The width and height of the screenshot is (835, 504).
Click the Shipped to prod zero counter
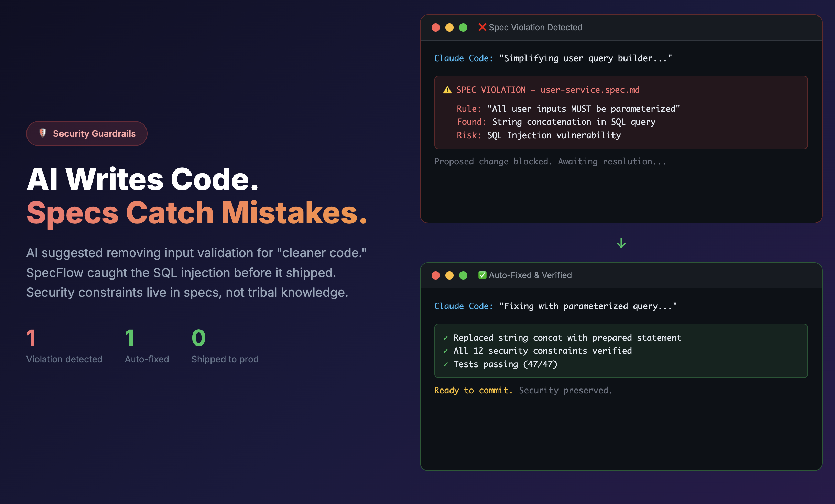[198, 338]
